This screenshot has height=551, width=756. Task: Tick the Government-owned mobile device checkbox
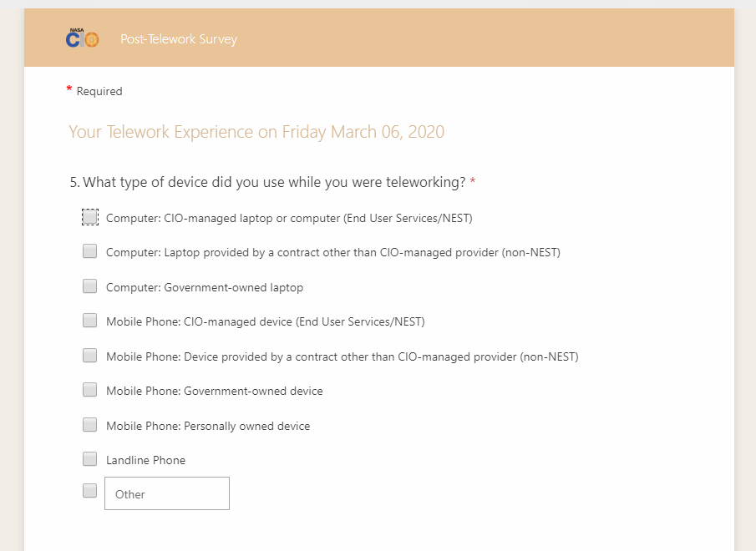(90, 390)
